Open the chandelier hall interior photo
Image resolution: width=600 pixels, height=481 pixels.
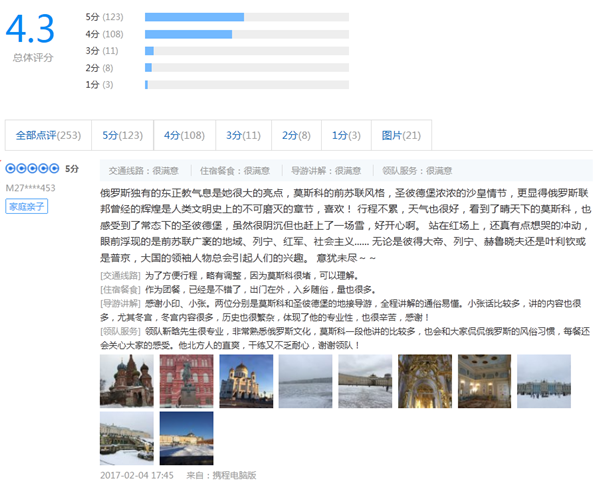coord(485,380)
